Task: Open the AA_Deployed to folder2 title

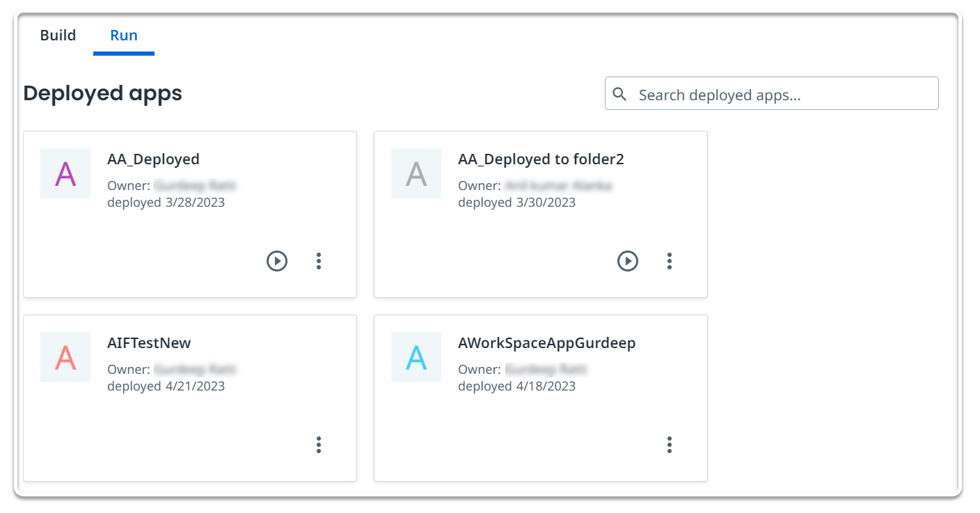Action: 541,159
